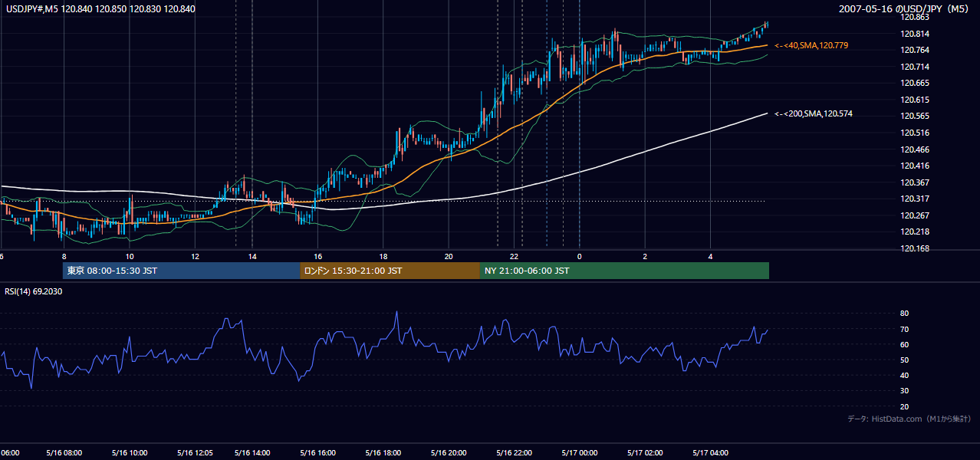Screen dimensions: 980x460
Task: Click hour label 14 under the price chart
Action: coord(252,256)
